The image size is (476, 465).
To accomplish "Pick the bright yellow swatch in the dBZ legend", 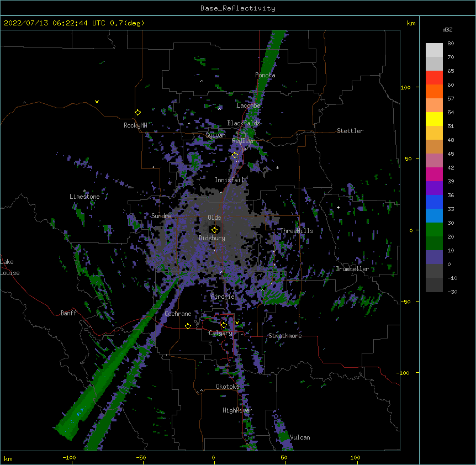I will coord(434,119).
